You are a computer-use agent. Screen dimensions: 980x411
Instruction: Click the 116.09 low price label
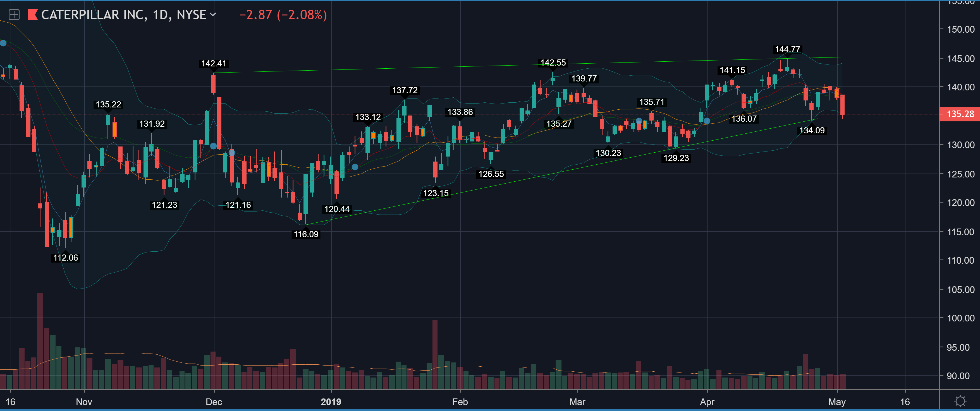point(306,234)
